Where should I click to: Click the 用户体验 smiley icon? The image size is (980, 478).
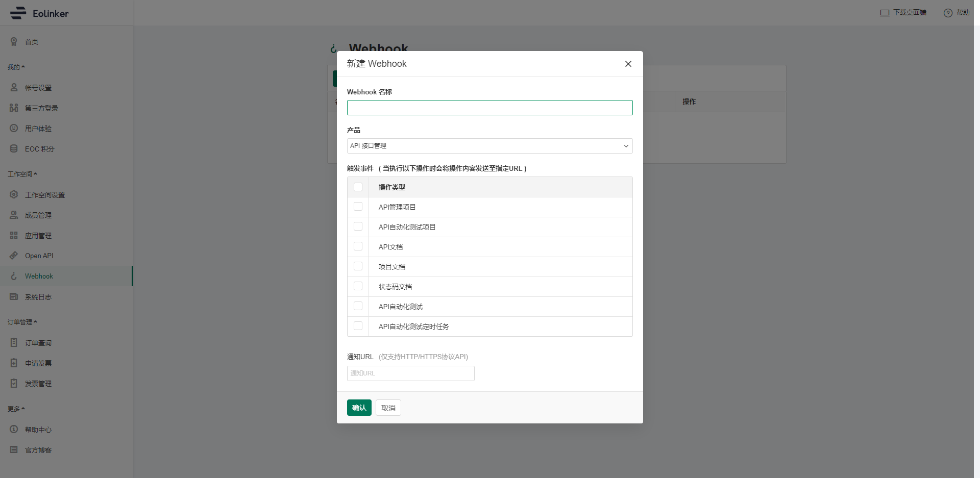14,128
